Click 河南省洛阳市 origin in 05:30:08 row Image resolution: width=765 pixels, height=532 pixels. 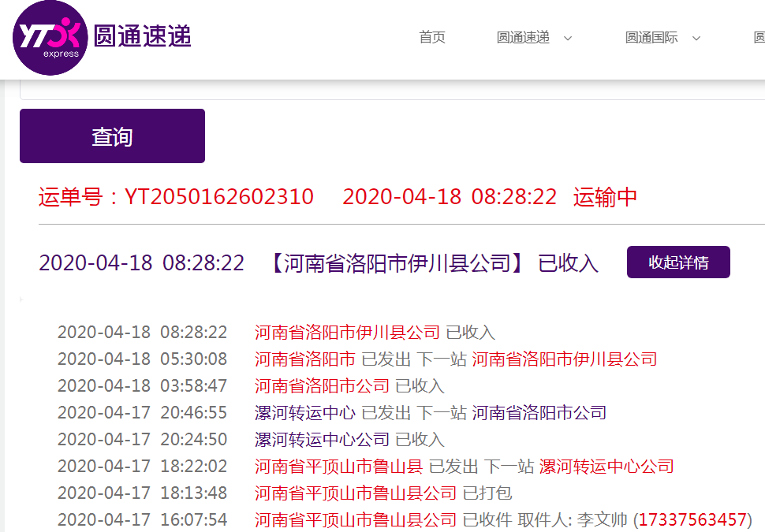click(x=305, y=359)
